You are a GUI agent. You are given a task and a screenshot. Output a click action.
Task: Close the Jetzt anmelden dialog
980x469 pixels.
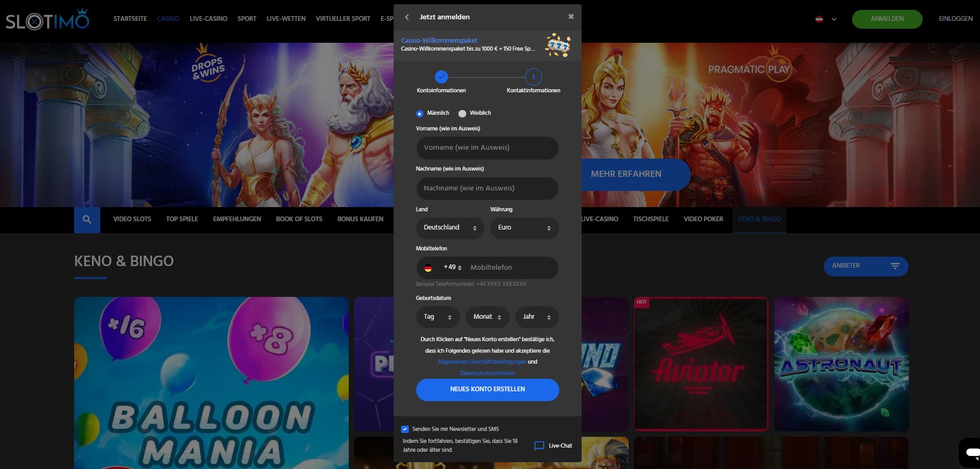point(571,17)
